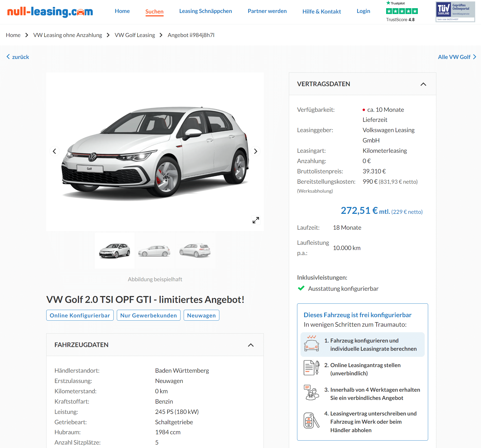Click the null-leasing.com logo
Viewport: 481px width, 448px height.
pos(50,12)
